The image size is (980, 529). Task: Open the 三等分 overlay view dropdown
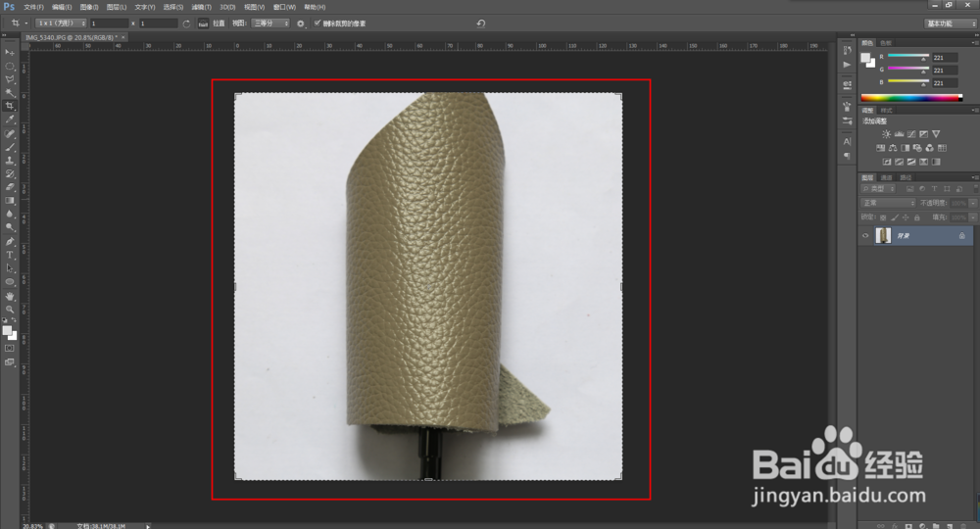pos(270,24)
